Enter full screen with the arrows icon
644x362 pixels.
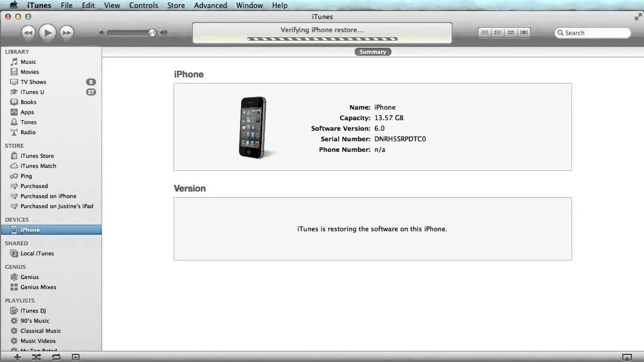(638, 17)
